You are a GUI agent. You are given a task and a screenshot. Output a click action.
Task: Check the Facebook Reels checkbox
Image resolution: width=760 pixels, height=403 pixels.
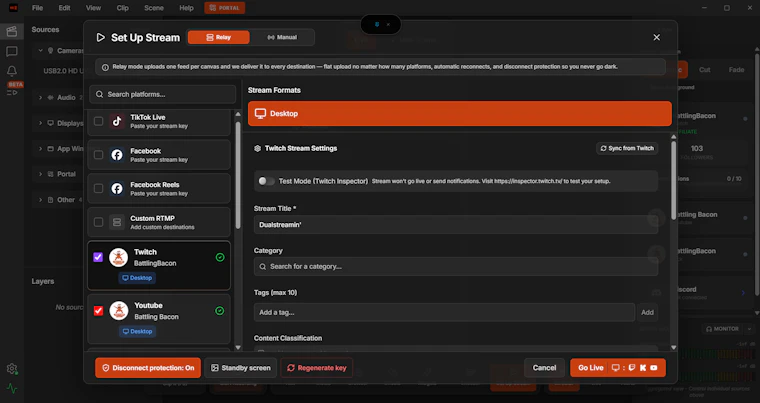[x=98, y=189]
